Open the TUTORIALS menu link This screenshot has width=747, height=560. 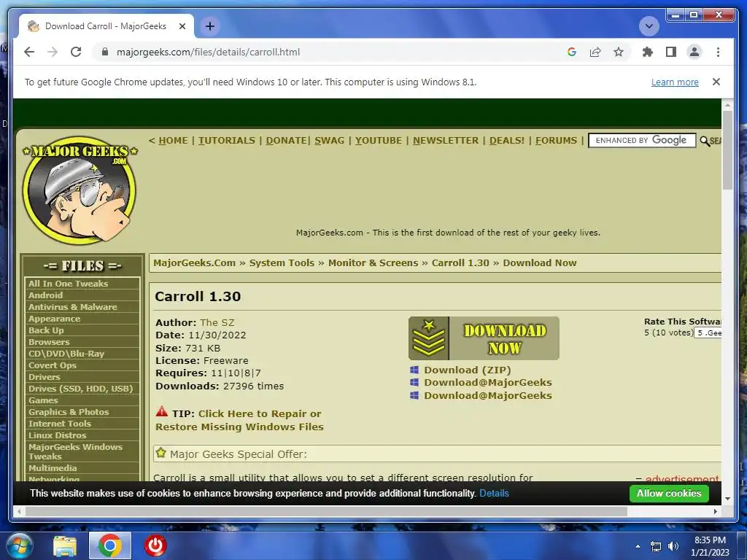point(227,141)
